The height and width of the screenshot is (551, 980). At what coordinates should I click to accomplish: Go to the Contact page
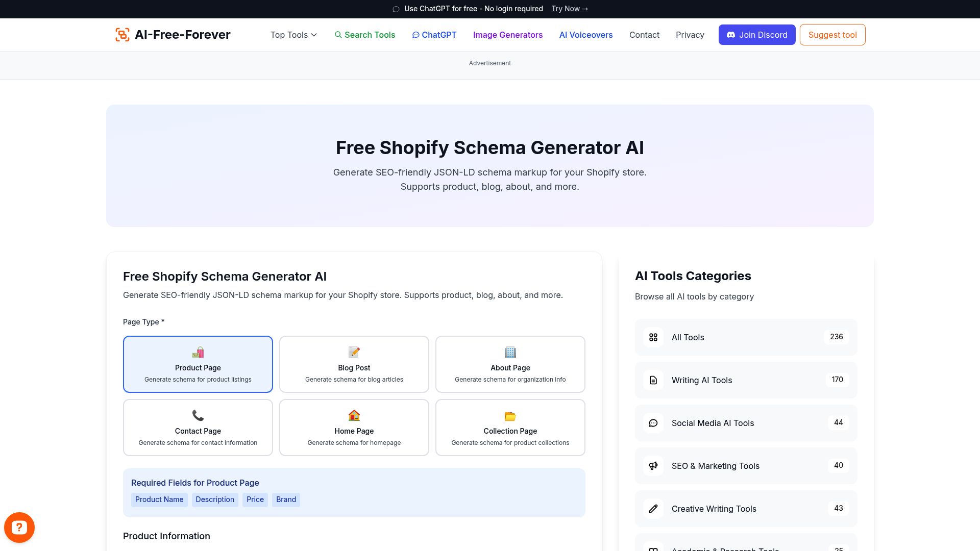[x=644, y=35]
